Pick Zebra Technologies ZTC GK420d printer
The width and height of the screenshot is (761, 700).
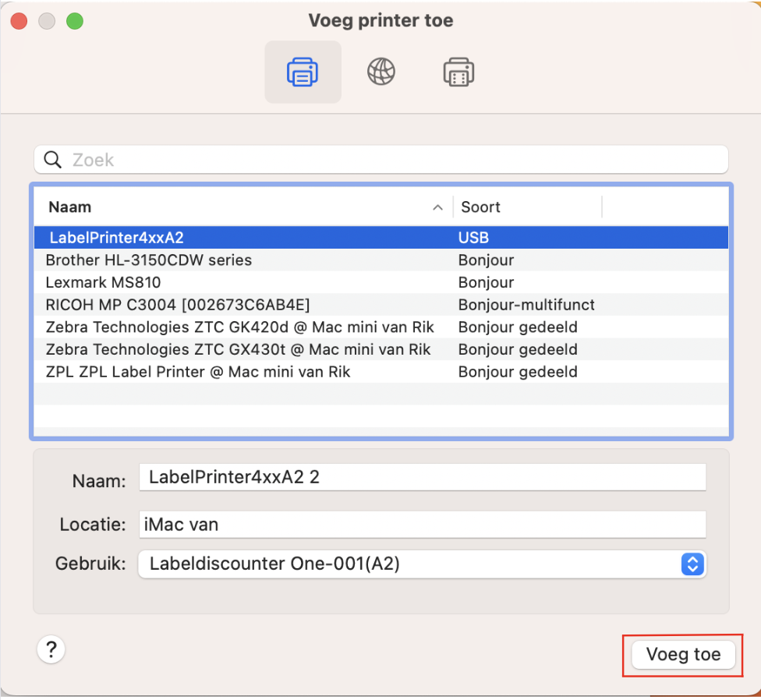pos(381,327)
